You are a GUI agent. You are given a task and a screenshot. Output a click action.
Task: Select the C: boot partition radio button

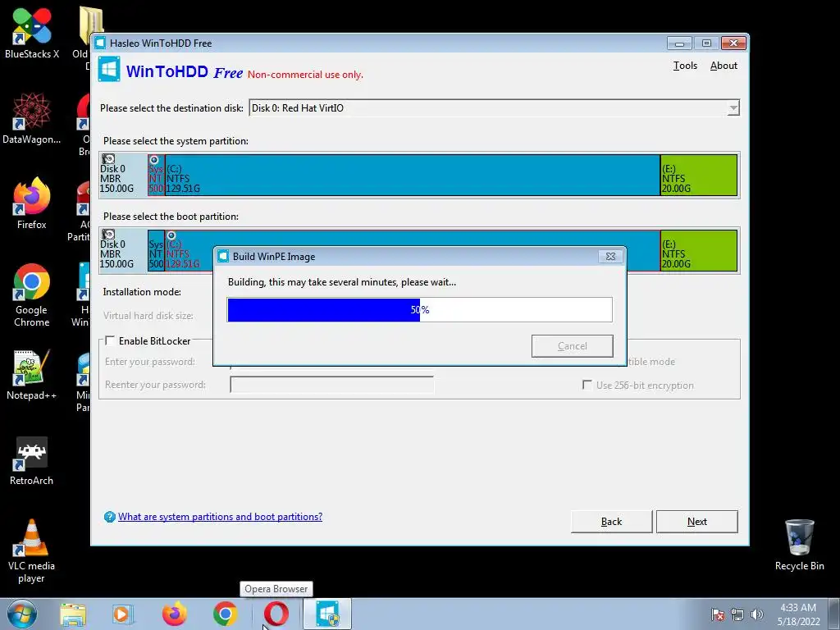171,235
